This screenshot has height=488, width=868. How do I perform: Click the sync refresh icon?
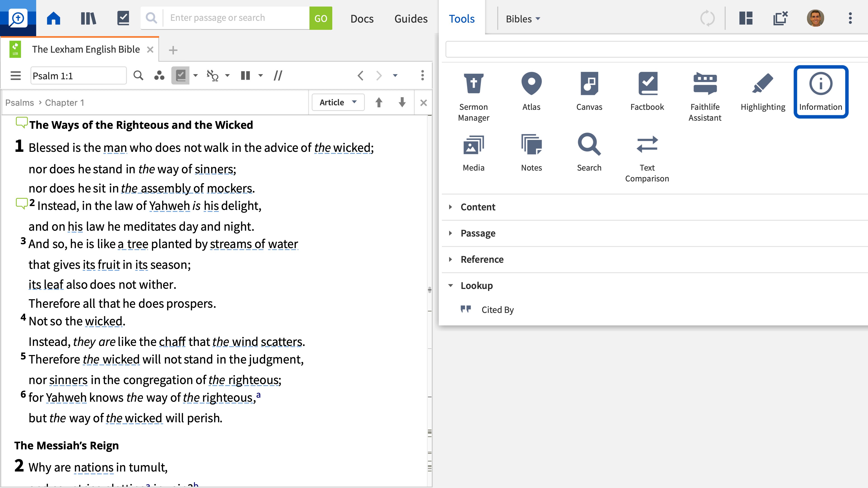pos(707,18)
